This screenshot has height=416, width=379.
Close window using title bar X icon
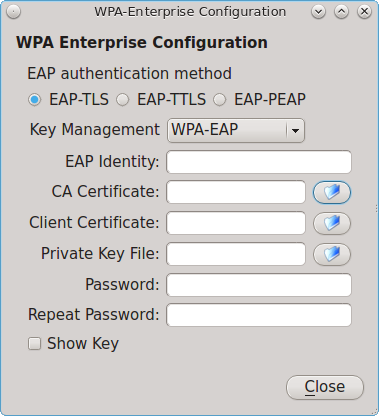point(364,12)
